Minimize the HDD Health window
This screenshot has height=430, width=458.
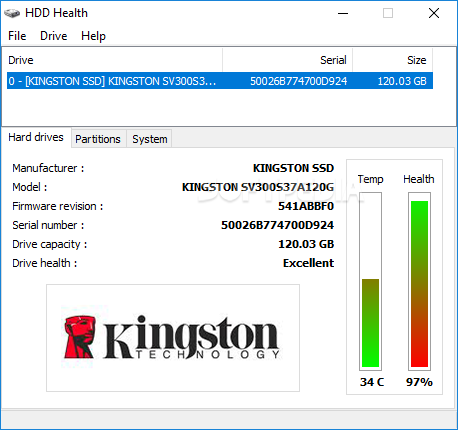(x=343, y=13)
